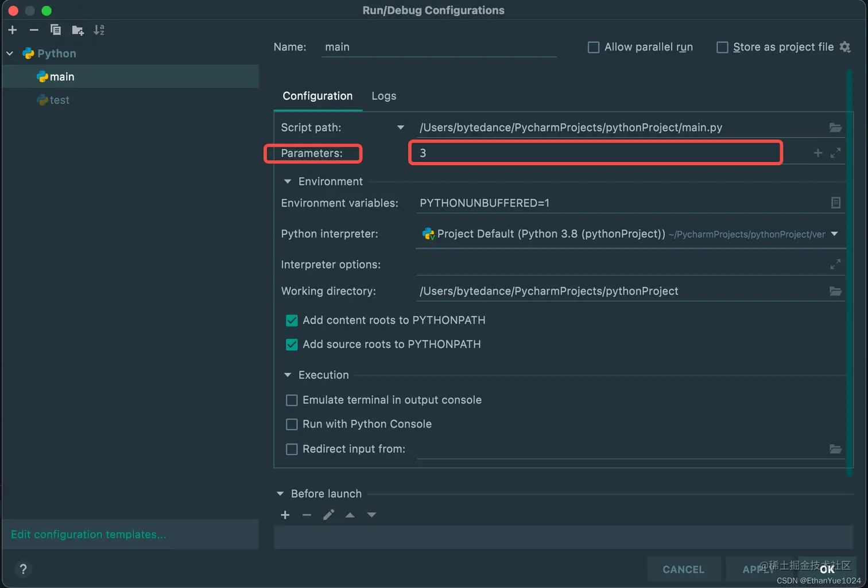The image size is (868, 588).
Task: Add a Before launch task
Action: click(285, 515)
